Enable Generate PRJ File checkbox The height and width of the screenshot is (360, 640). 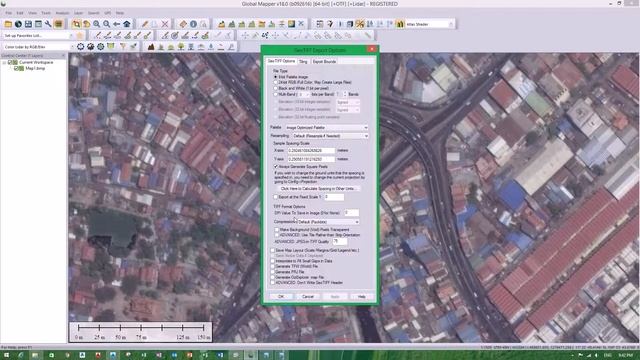273,271
